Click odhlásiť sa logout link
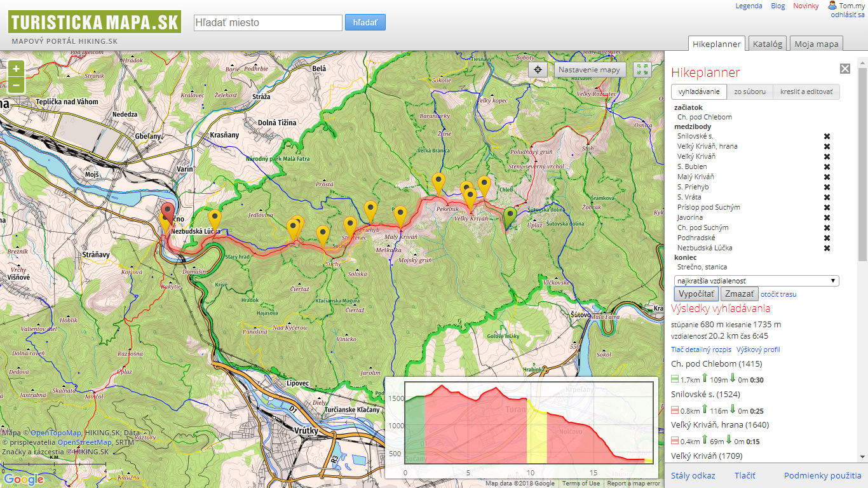 coord(848,14)
